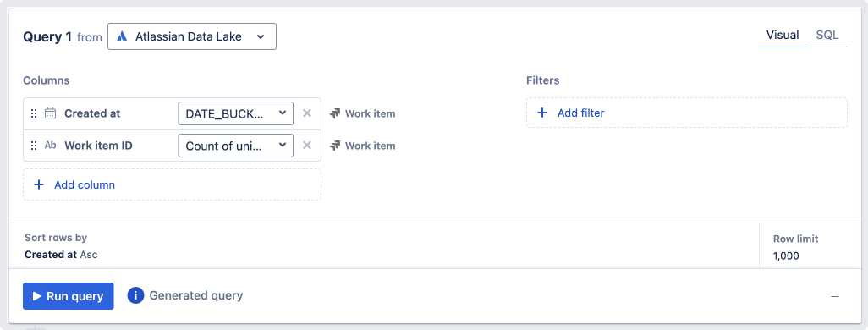Select the Visual tab
This screenshot has height=330, width=868.
click(783, 35)
